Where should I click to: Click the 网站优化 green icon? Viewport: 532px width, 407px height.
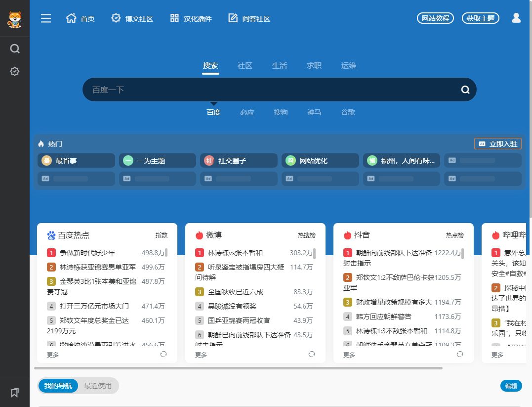pos(290,160)
